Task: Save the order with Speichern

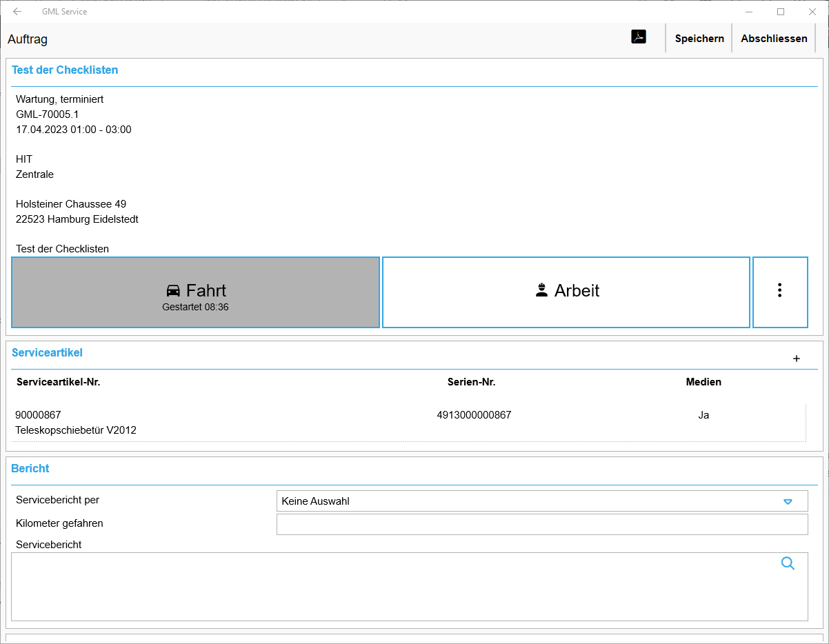Action: point(699,39)
